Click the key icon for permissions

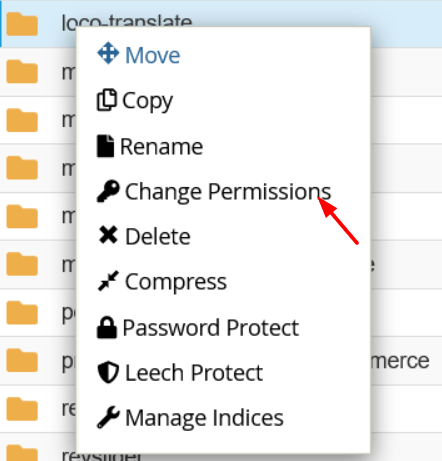[x=108, y=191]
